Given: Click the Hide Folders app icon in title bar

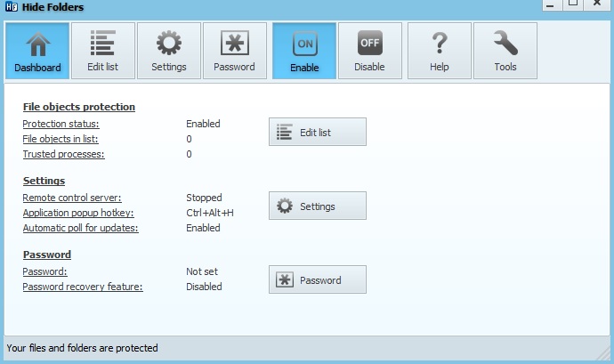Looking at the screenshot, I should click(12, 6).
